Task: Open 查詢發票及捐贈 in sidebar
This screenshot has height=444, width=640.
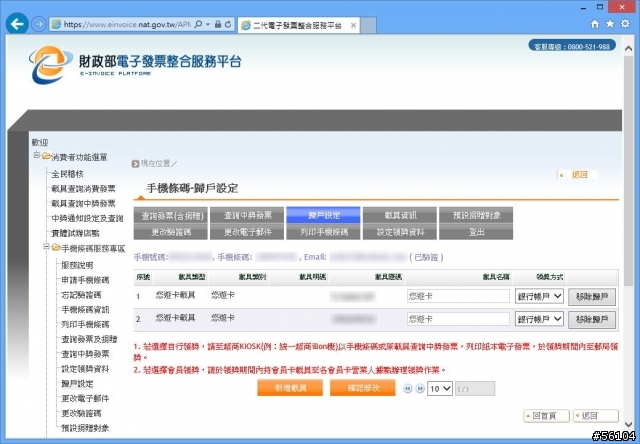Action: 89,340
